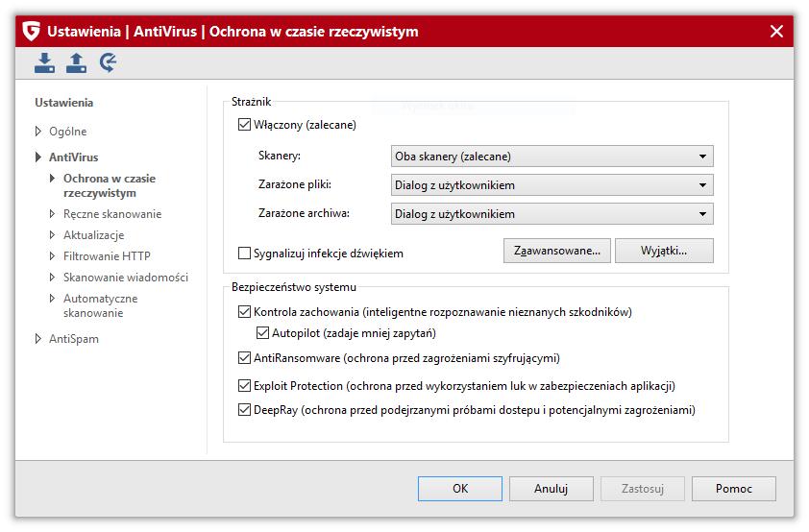Click arrow beside Skanowanie wiadomości
Screen dimensions: 809x532
click(x=52, y=278)
